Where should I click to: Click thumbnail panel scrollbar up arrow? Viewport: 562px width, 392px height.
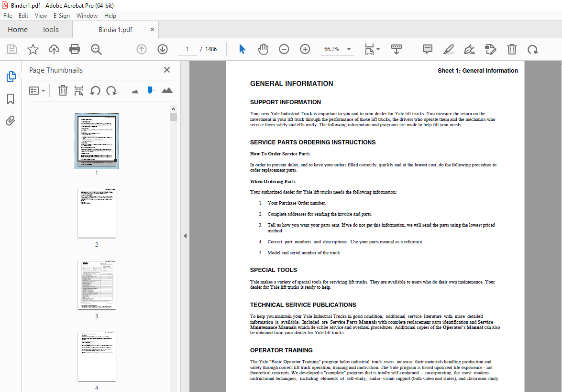point(174,109)
